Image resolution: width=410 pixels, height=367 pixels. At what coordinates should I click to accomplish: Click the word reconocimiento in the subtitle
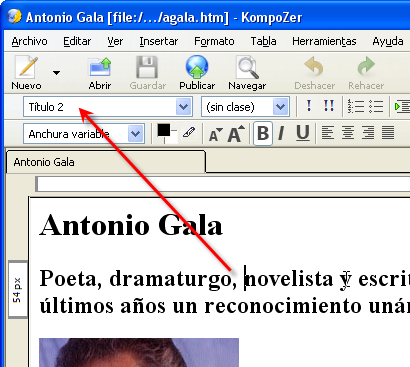tap(283, 306)
